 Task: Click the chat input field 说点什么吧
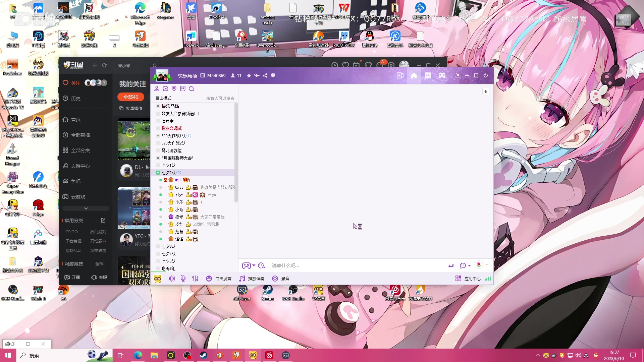[357, 265]
